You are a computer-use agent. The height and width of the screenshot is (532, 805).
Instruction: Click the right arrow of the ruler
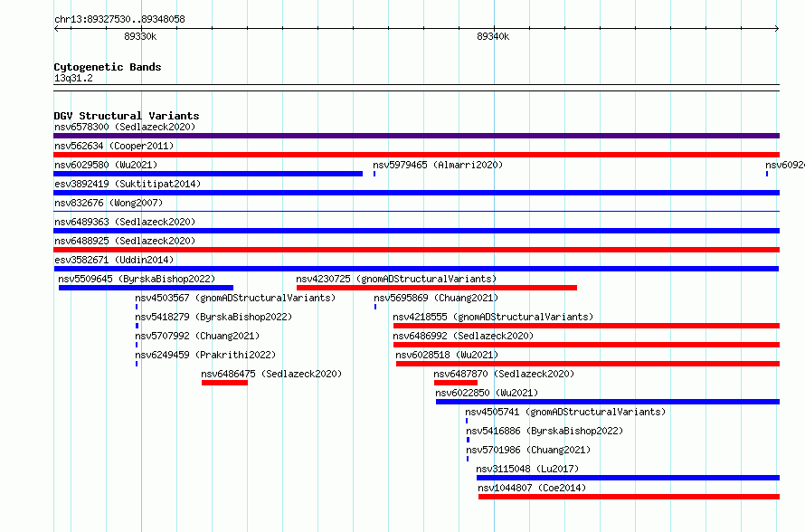[x=777, y=29]
